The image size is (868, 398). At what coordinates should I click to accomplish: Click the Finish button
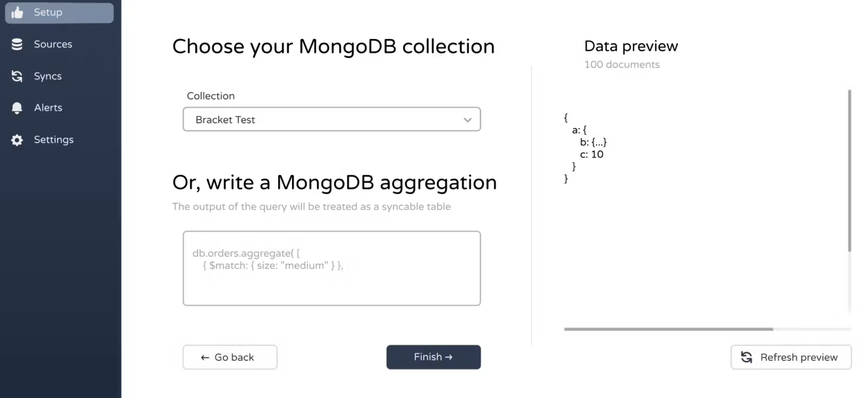pyautogui.click(x=434, y=357)
